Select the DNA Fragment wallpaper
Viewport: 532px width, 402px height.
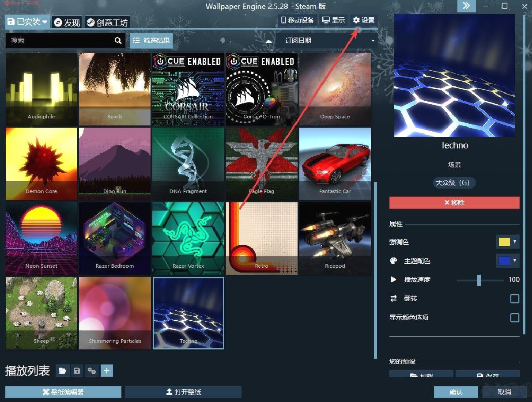pyautogui.click(x=188, y=164)
